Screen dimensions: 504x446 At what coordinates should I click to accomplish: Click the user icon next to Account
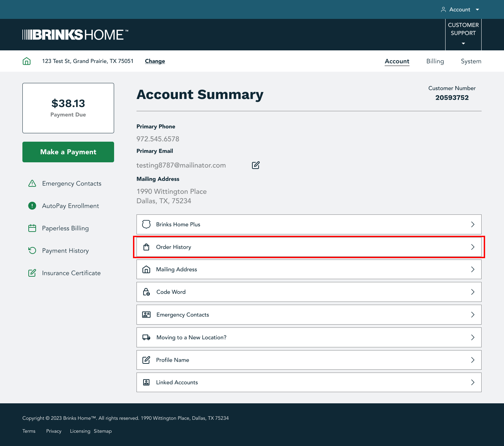[443, 9]
